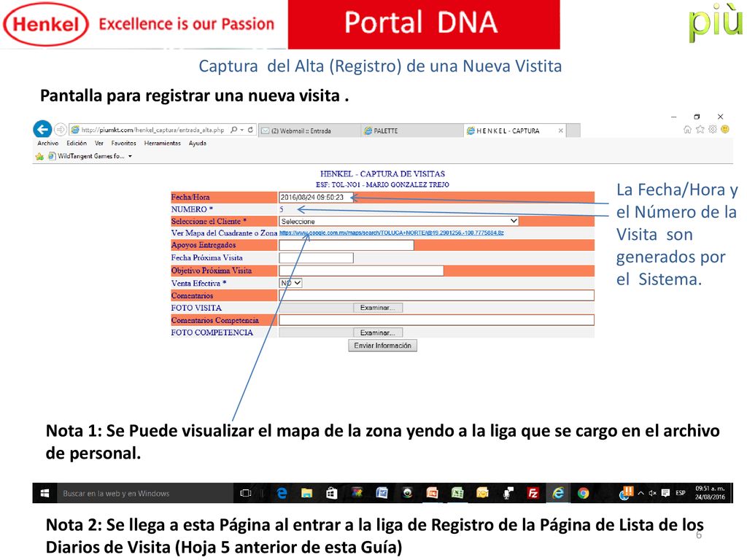Click the Apoyos Entregados input field
Screen dimensions: 747x560
click(x=347, y=245)
